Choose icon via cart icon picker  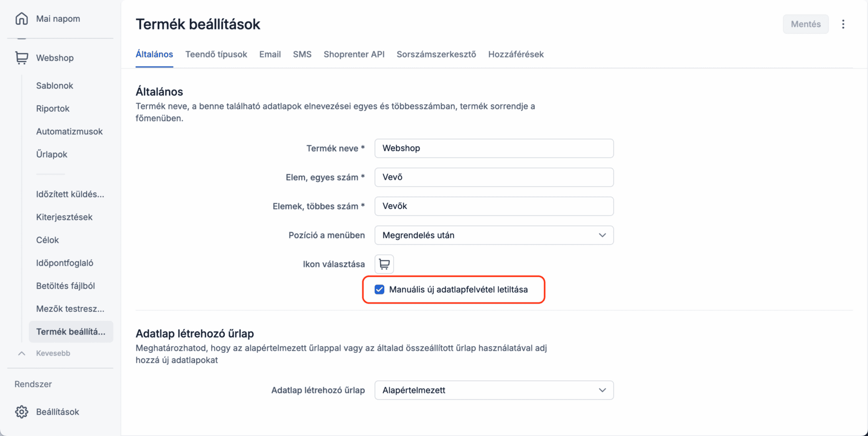(384, 264)
